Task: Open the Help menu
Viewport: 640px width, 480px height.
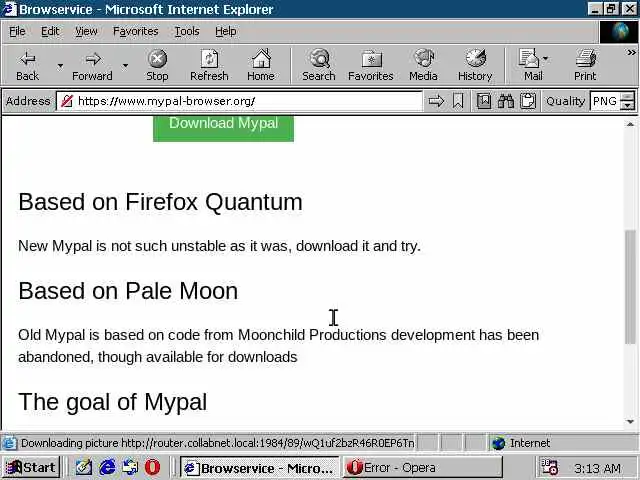Action: (226, 31)
